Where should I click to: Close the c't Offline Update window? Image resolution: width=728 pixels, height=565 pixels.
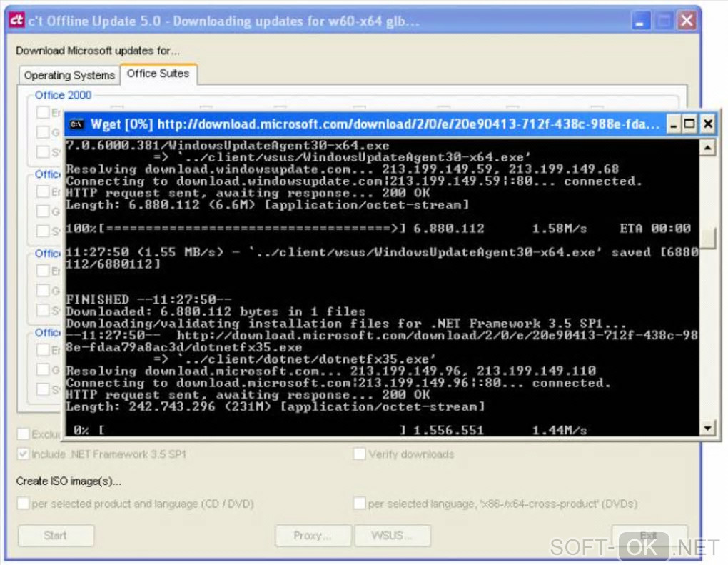(x=687, y=21)
